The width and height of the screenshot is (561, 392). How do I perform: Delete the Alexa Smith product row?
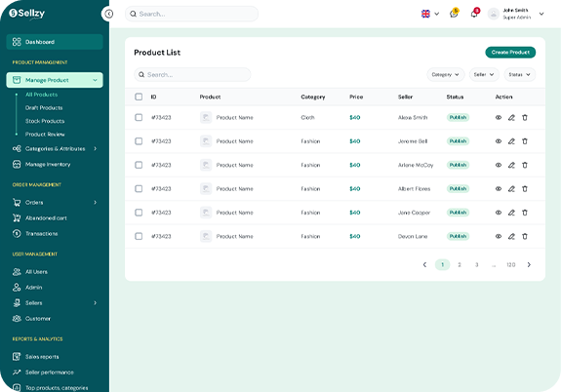tap(525, 117)
